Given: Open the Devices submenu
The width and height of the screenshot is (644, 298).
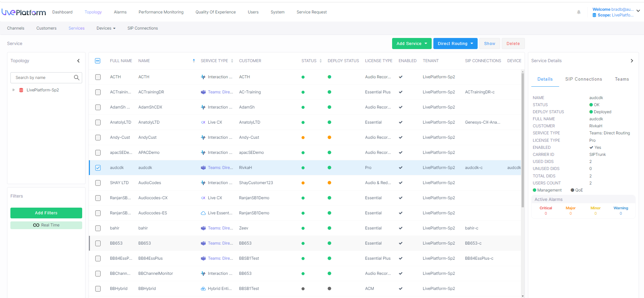Looking at the screenshot, I should pos(106,28).
